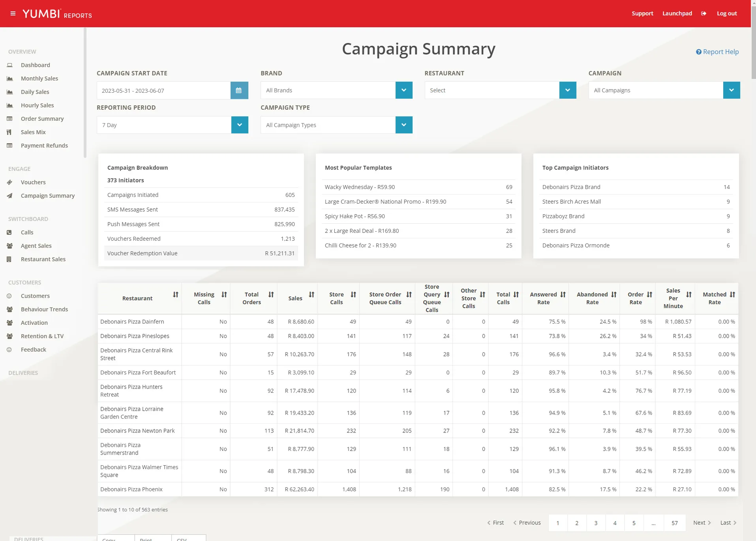Click the Hourly Sales chart icon
The image size is (756, 541).
(10, 105)
